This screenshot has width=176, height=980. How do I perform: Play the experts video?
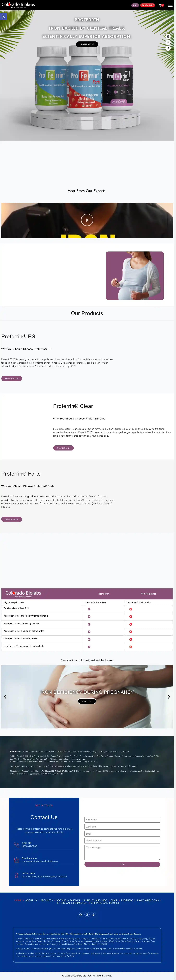(87, 220)
